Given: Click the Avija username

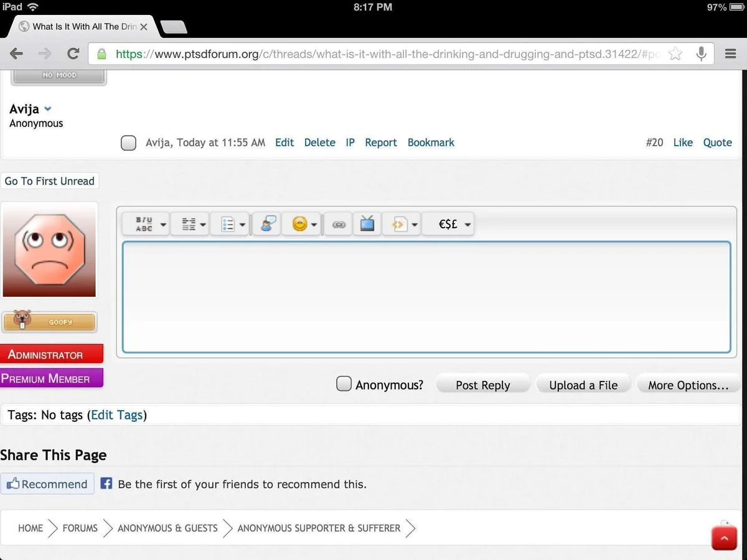Looking at the screenshot, I should 24,109.
